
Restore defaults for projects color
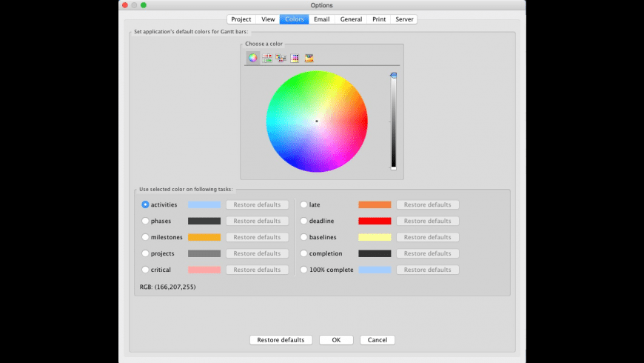[x=257, y=253]
